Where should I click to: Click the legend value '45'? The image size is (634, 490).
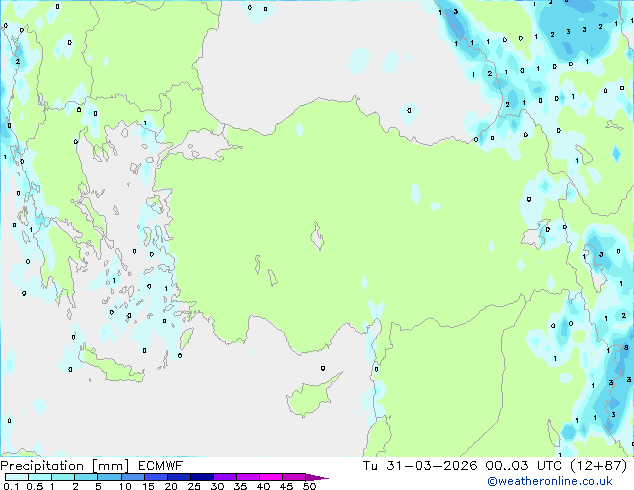coord(286,486)
